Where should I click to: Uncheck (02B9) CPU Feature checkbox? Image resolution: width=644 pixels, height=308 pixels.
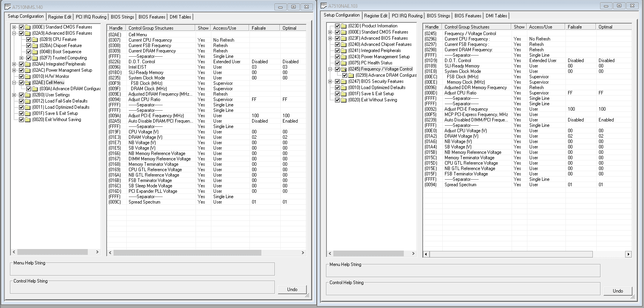pyautogui.click(x=29, y=39)
